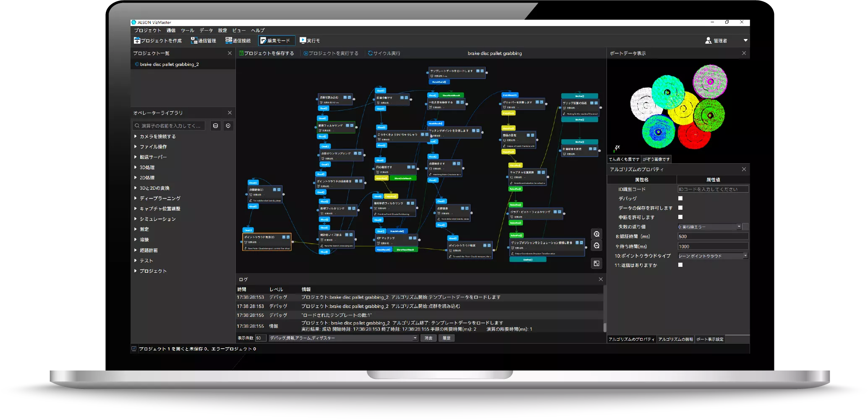Close the アルゴリズムのプロパティ panel

click(x=744, y=170)
